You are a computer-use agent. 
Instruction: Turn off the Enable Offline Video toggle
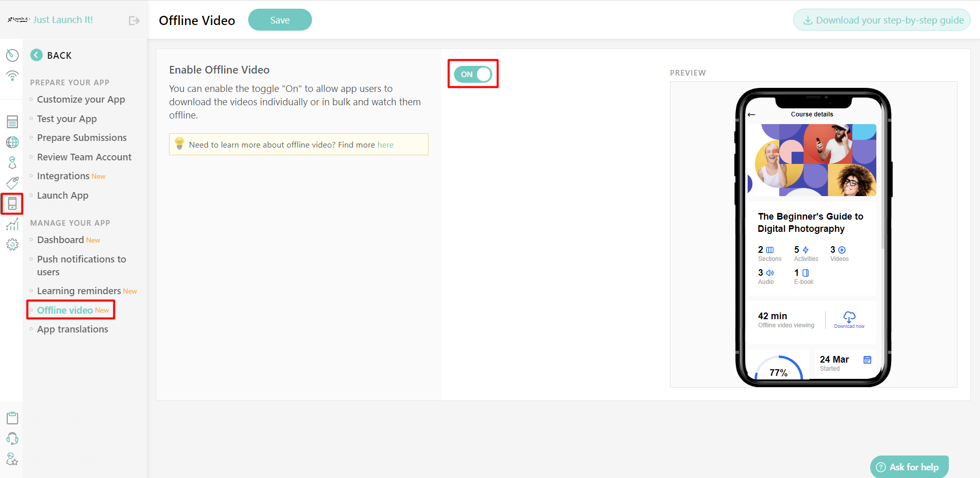[x=472, y=74]
